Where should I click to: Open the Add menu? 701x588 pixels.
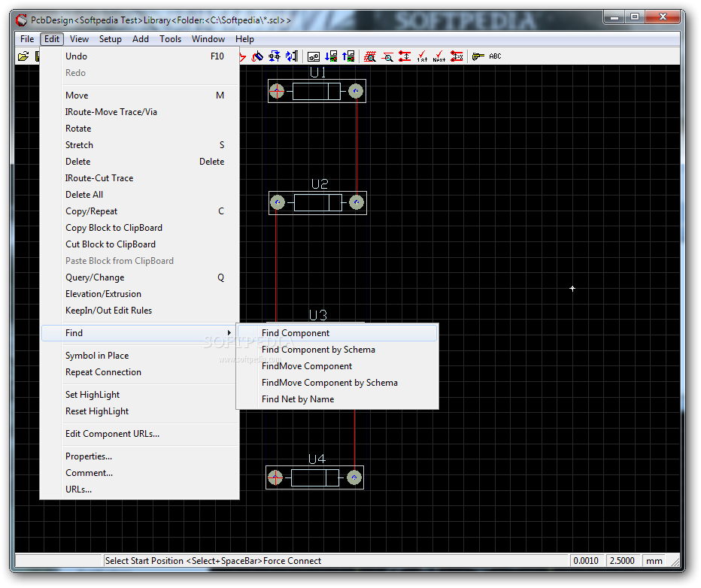click(141, 39)
